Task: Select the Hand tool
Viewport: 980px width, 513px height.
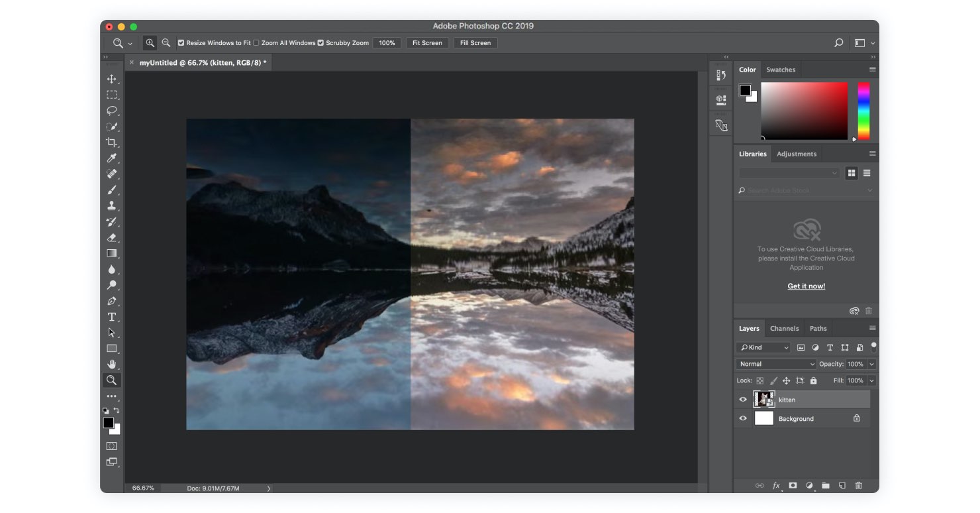Action: pos(111,365)
